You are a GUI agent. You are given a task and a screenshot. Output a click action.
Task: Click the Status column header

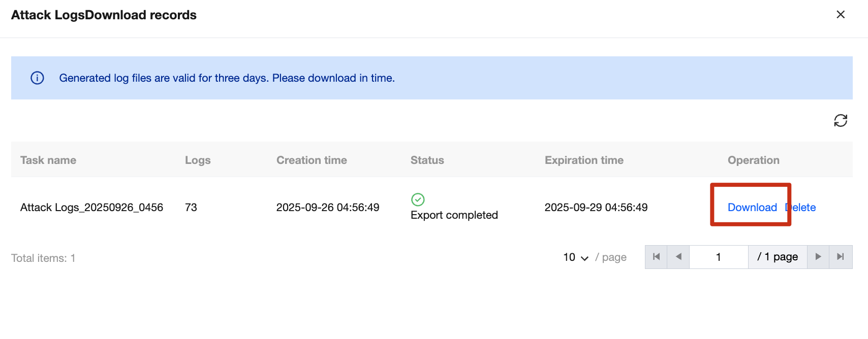[427, 160]
